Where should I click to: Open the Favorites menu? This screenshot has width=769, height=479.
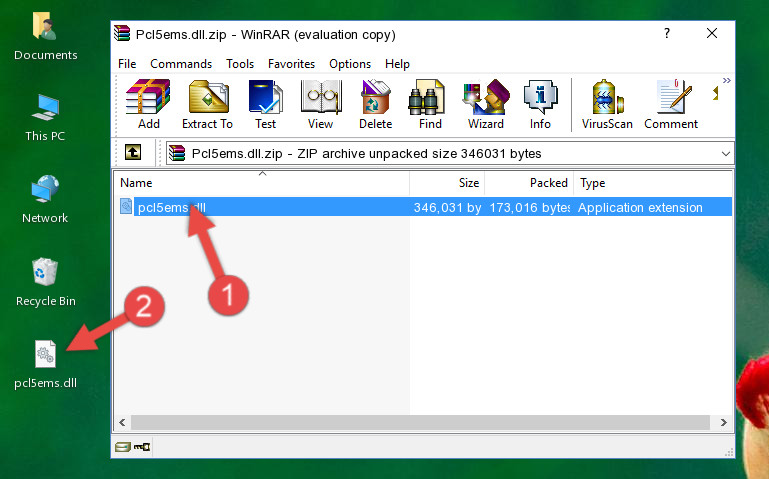click(x=291, y=64)
